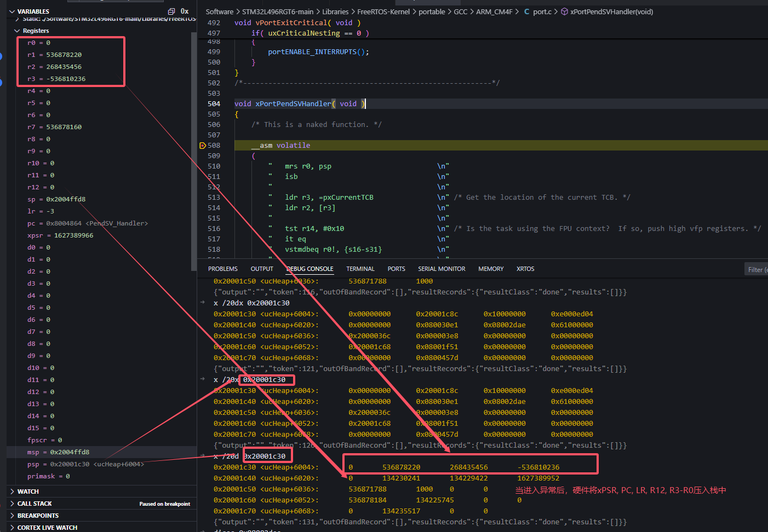Viewport: 768px width, 532px height.
Task: Select register row lr = -3
Action: tap(101, 211)
